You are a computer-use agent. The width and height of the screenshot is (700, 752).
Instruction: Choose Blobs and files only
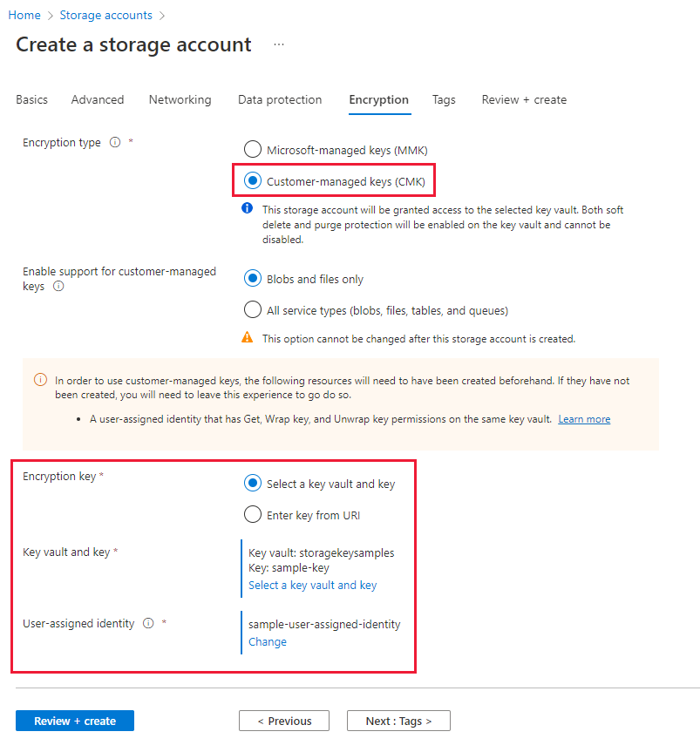point(253,279)
